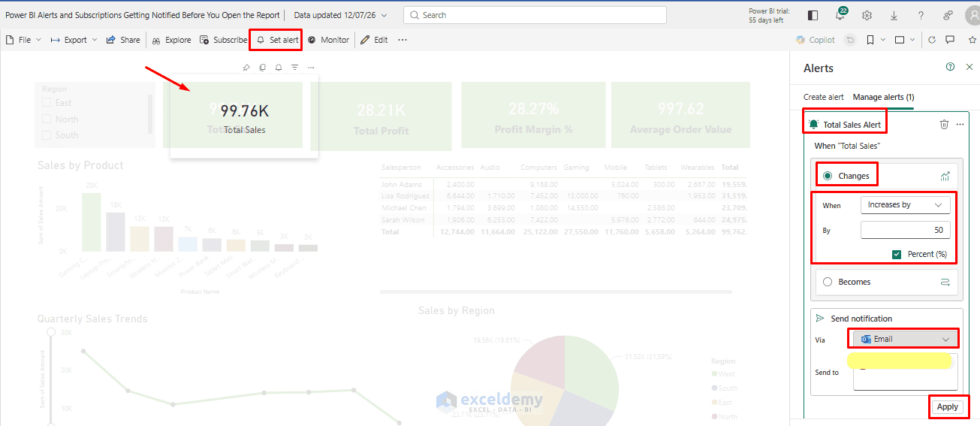Open the Export menu
This screenshot has height=426, width=980.
(74, 40)
